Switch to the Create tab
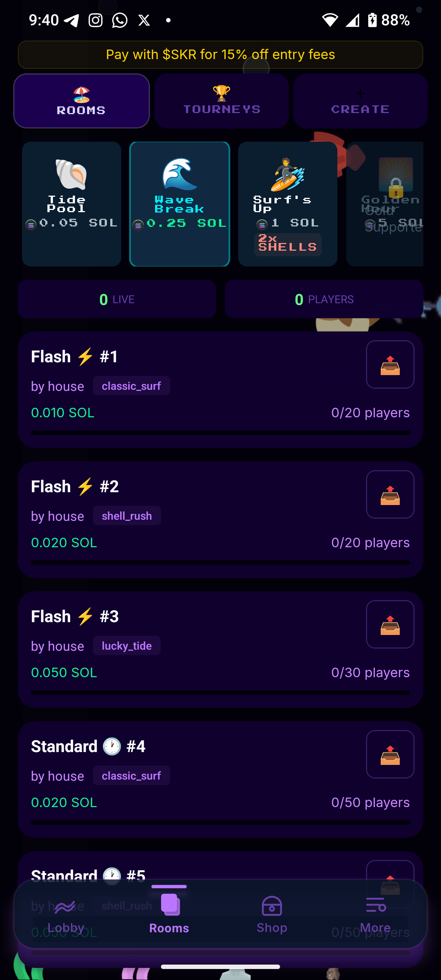The width and height of the screenshot is (441, 980). 360,101
